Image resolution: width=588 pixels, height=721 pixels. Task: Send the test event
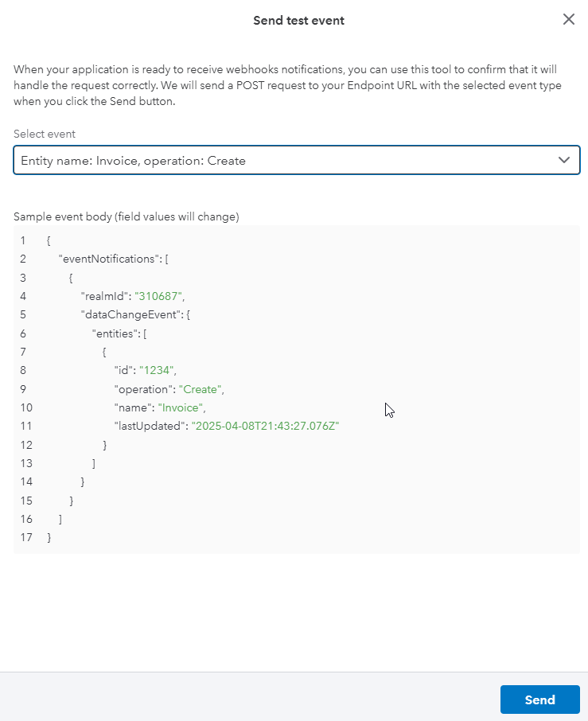[x=539, y=700]
